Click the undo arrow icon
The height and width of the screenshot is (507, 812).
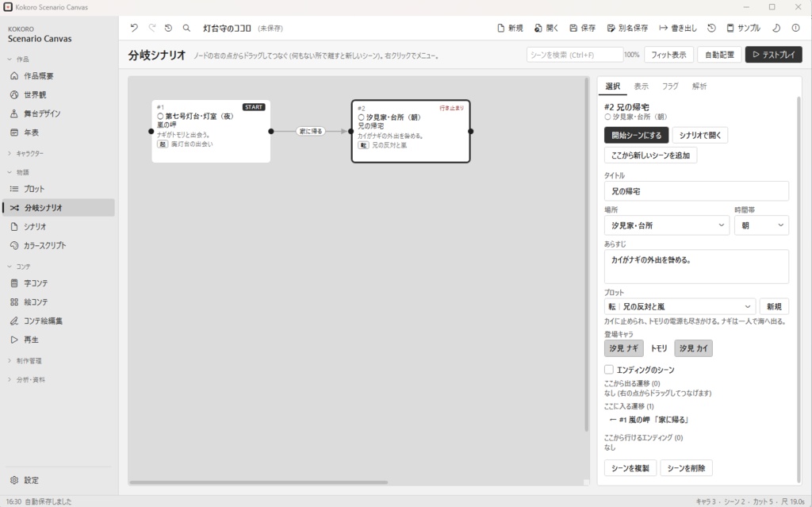pos(134,28)
